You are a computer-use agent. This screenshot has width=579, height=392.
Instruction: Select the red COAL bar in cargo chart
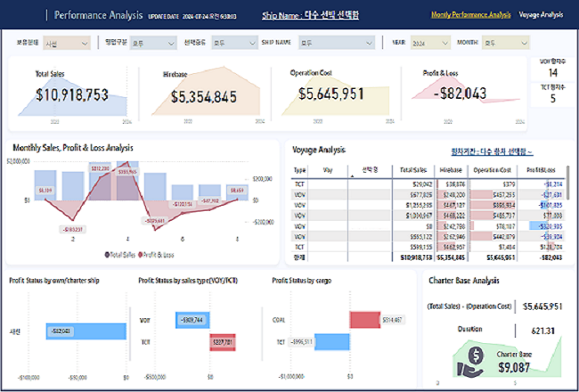pyautogui.click(x=364, y=319)
